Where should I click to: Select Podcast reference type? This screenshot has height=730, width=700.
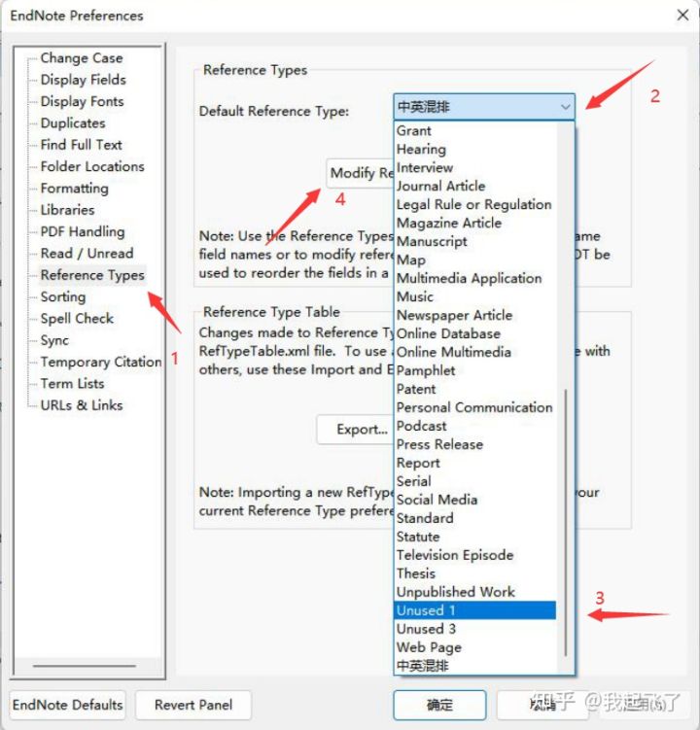[475, 426]
